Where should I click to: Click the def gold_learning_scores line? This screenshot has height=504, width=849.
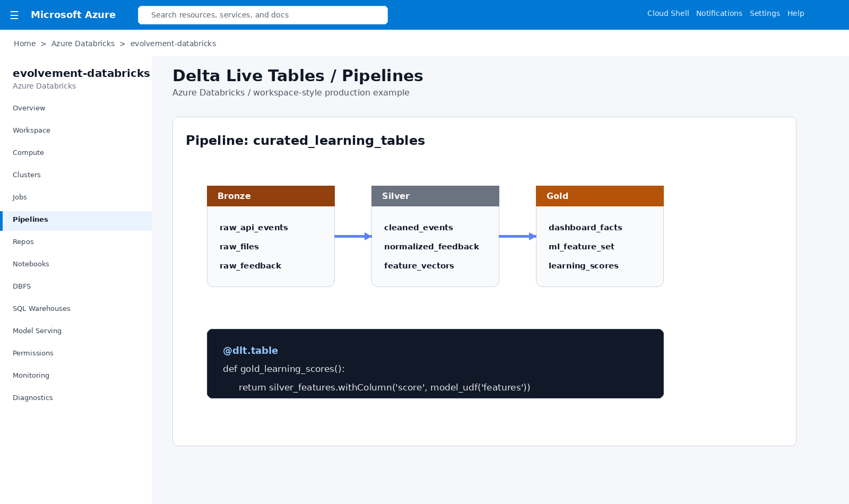pos(284,369)
